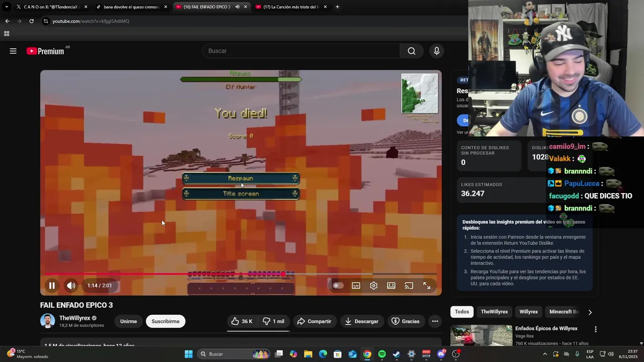Open a new browser tab

[337, 7]
